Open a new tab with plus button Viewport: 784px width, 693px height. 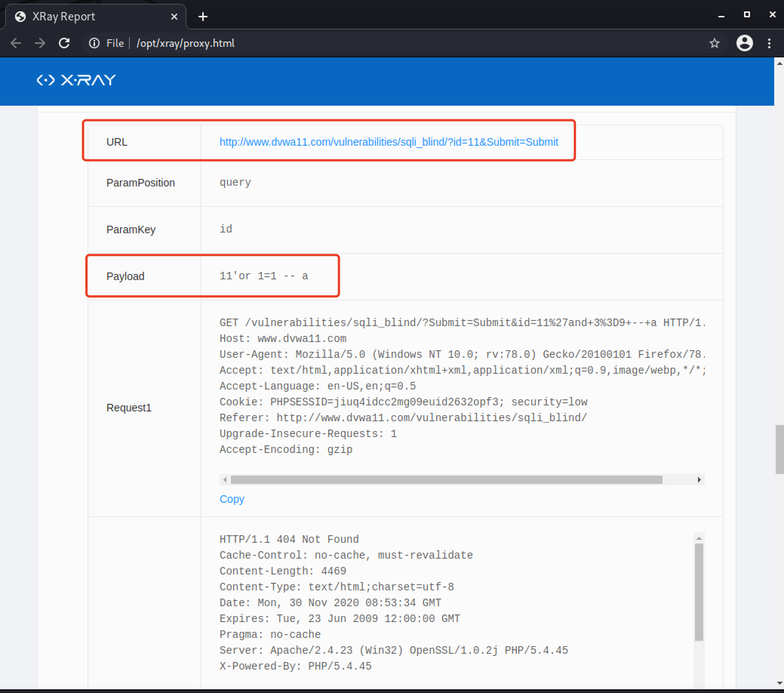[203, 17]
